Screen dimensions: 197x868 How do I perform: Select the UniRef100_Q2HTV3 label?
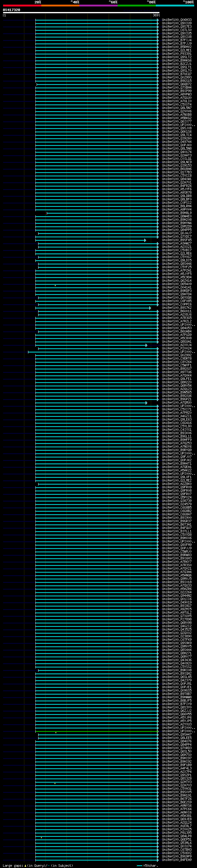(177, 782)
